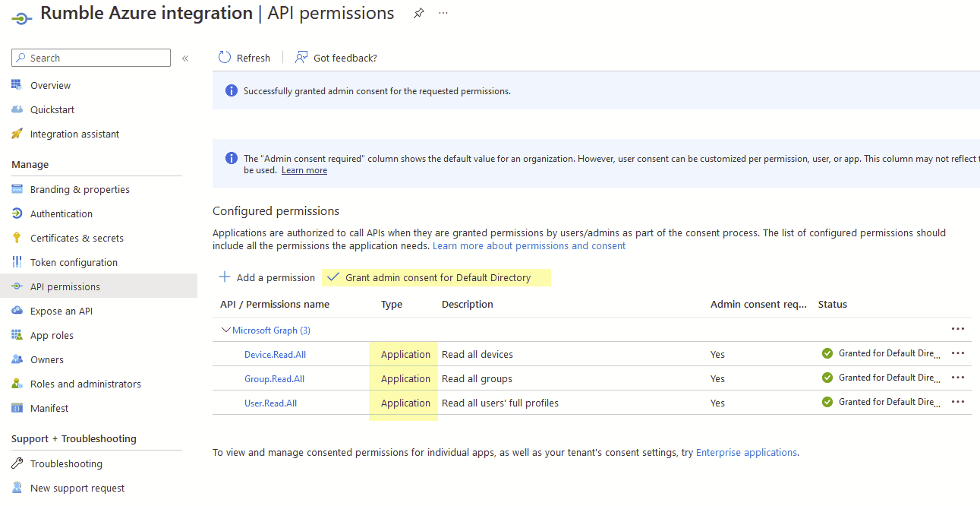Open Learn more about permissions and consent

(529, 246)
